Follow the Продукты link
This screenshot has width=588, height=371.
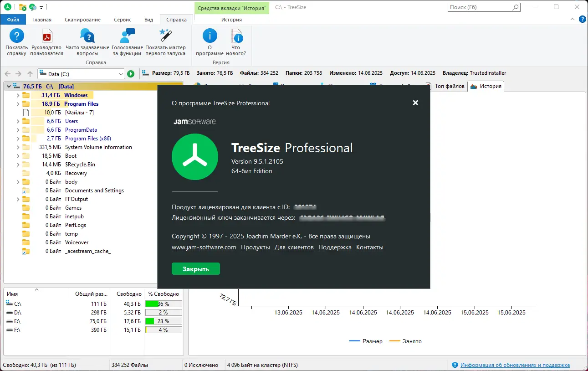[x=256, y=247]
